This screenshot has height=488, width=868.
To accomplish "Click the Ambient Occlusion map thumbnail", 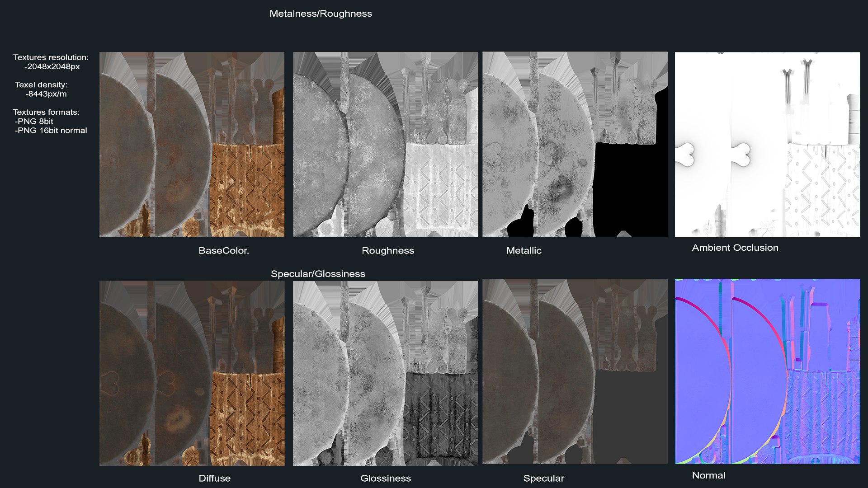I will pyautogui.click(x=767, y=144).
